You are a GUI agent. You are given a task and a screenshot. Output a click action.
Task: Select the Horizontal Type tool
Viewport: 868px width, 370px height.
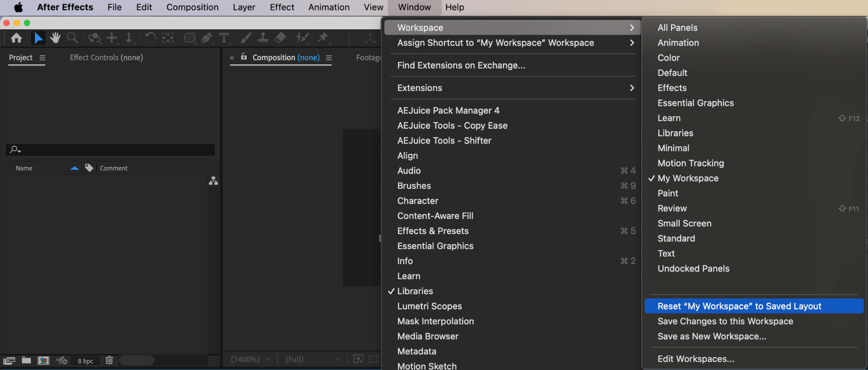point(224,38)
